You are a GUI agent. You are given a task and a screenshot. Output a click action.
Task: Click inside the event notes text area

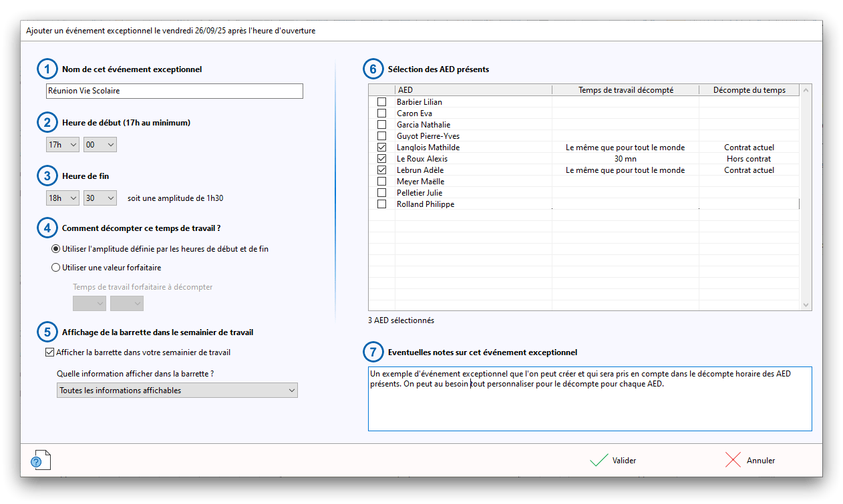point(589,407)
